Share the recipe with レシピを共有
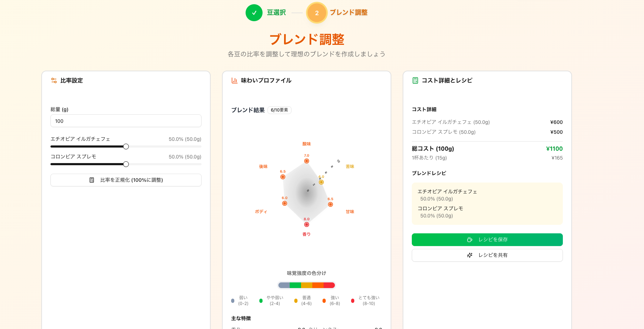This screenshot has width=644, height=329. 487,255
